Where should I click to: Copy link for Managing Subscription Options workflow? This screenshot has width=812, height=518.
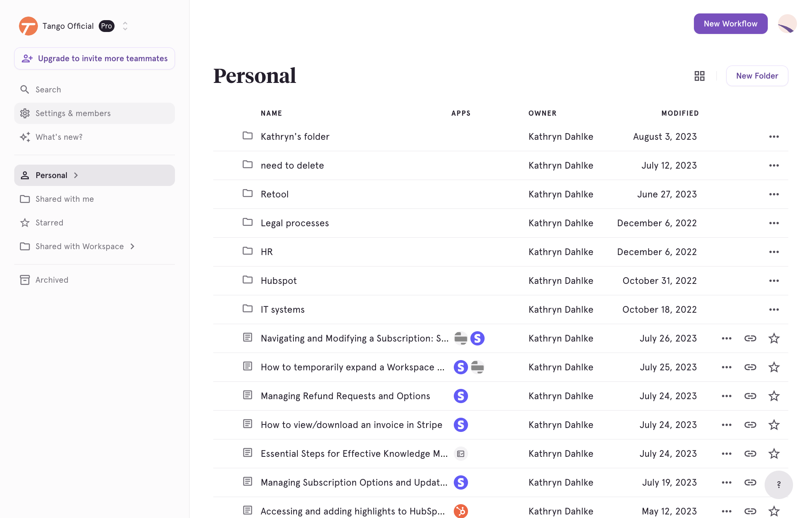pos(750,482)
